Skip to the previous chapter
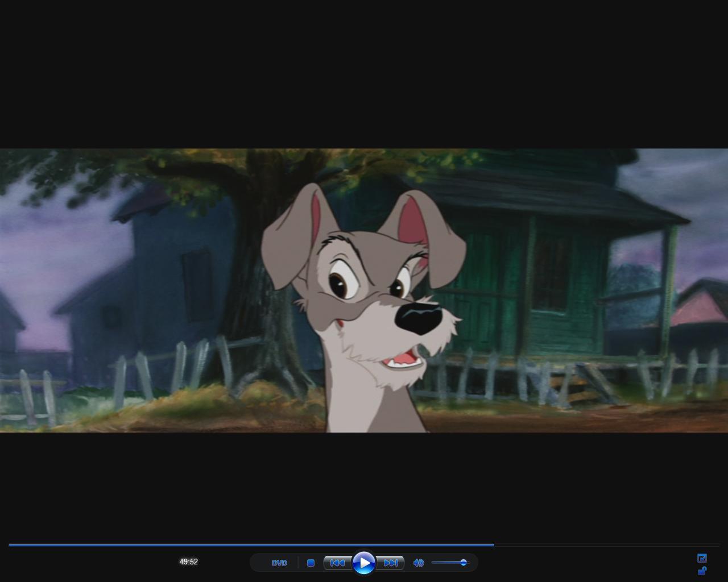Image resolution: width=728 pixels, height=582 pixels. [337, 563]
